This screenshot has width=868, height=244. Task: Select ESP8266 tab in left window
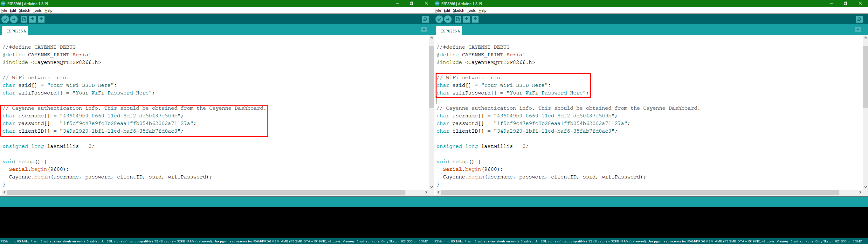(x=16, y=31)
